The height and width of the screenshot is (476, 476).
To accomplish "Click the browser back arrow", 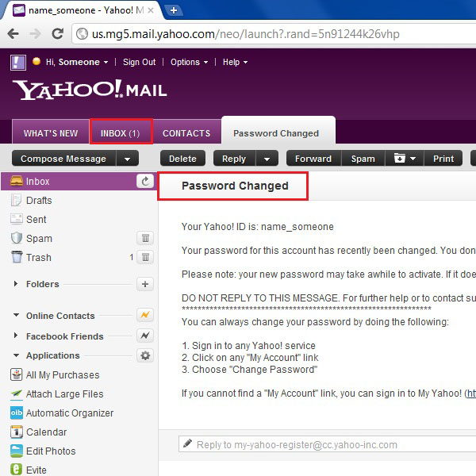I will coord(13,33).
